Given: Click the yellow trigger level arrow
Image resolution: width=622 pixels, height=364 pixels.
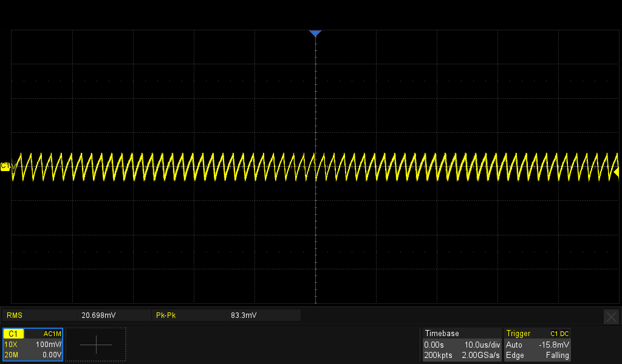Looking at the screenshot, I should pos(617,173).
